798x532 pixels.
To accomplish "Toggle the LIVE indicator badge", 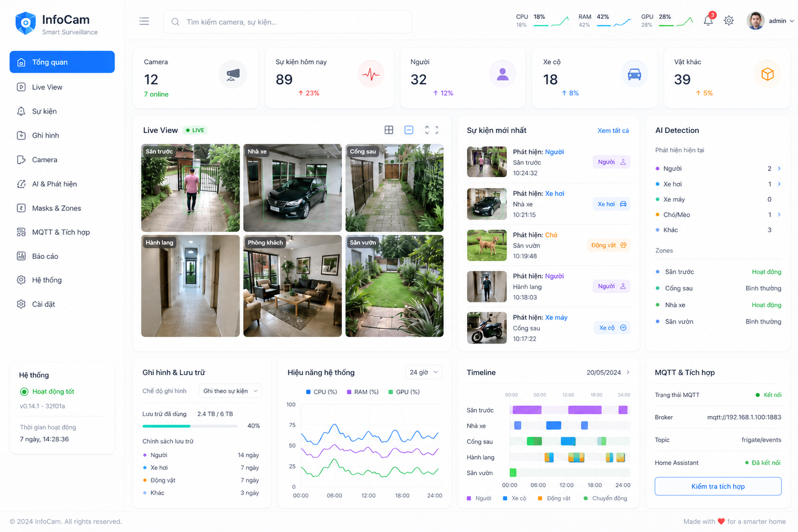I will (x=195, y=130).
